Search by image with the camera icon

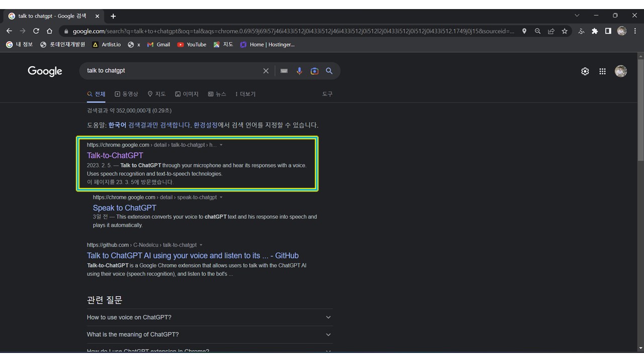click(314, 71)
